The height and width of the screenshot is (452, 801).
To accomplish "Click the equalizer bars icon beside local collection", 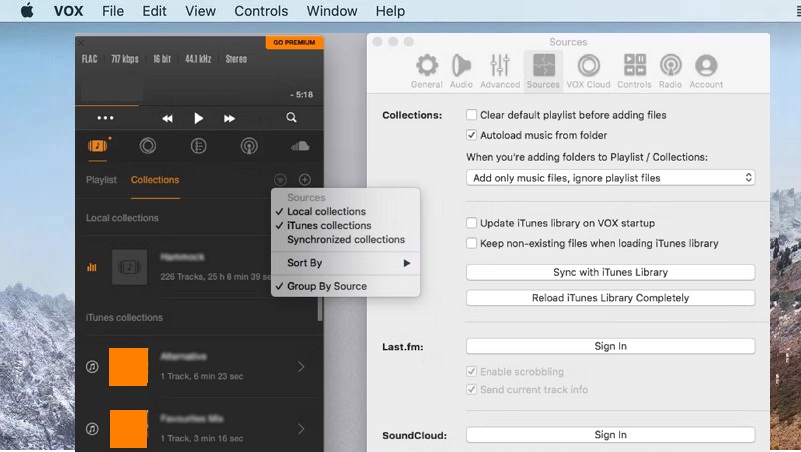I will point(92,267).
